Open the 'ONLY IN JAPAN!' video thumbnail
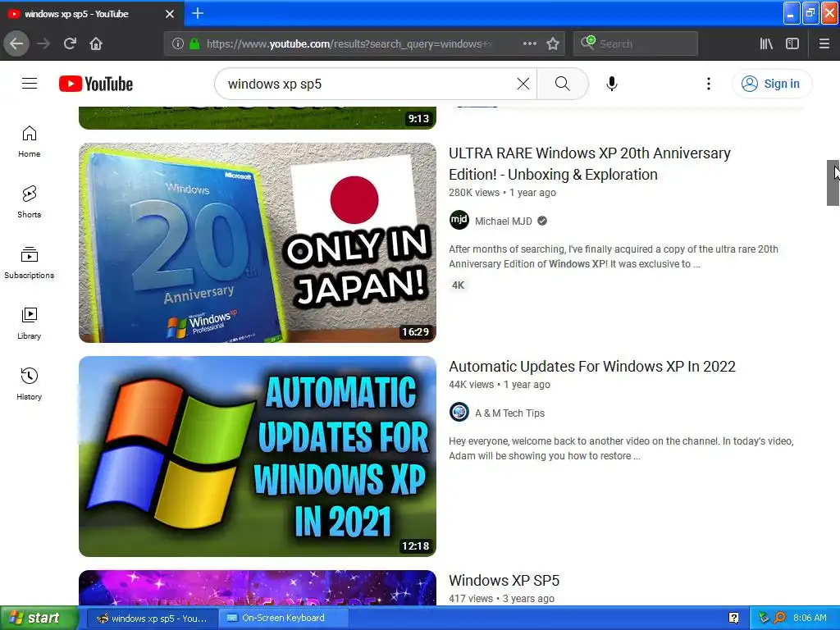Screen dimensions: 840x630 [257, 243]
